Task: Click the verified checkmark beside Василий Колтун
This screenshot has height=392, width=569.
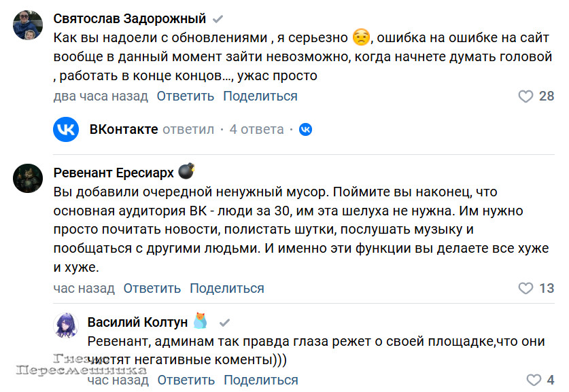Action: [x=224, y=322]
